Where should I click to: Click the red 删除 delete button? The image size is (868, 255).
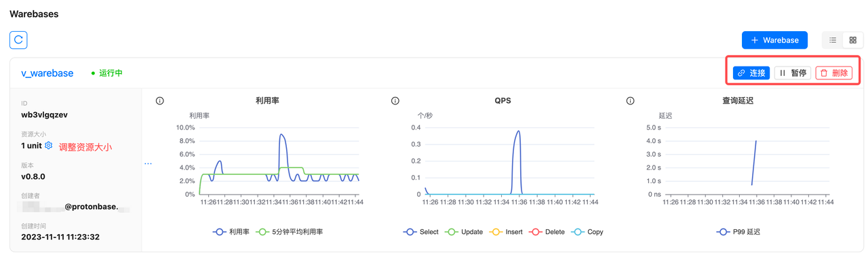[834, 73]
